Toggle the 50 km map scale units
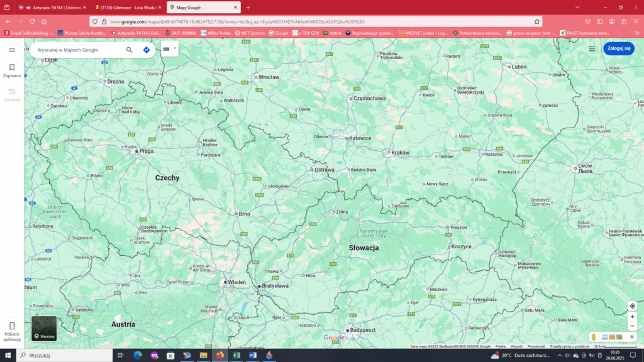 [615, 346]
